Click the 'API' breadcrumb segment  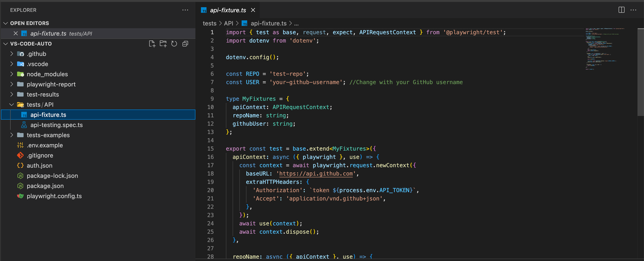pos(229,23)
